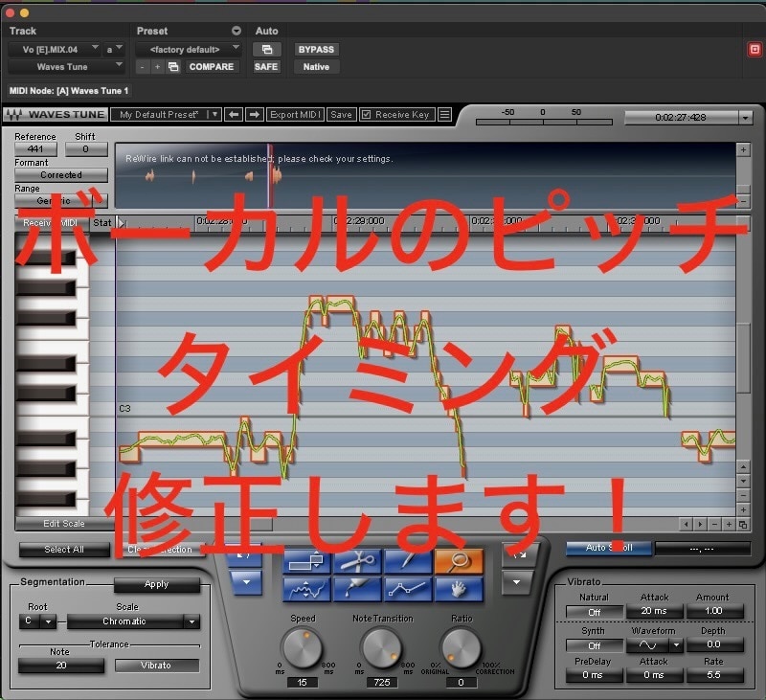
Task: Open the Vo [E].MIX.04 track selector
Action: [x=55, y=50]
